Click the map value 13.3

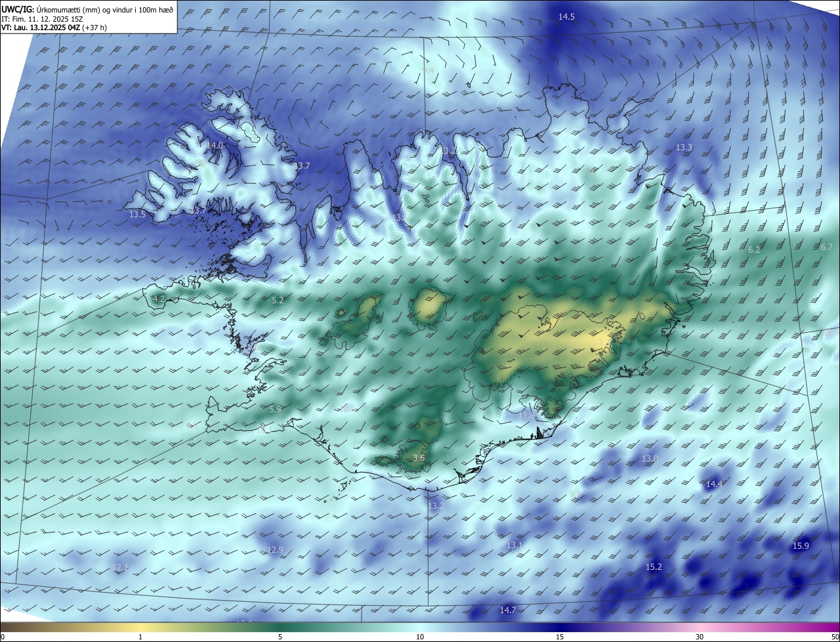coord(684,148)
